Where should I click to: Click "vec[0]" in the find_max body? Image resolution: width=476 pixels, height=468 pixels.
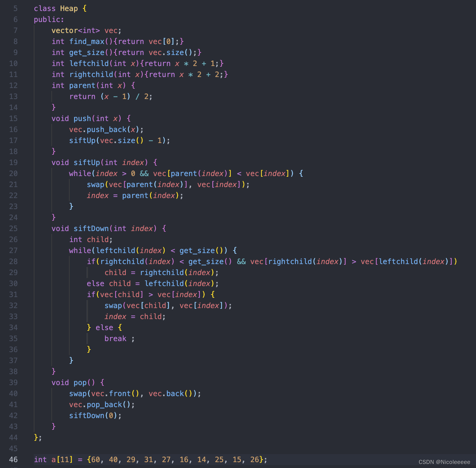coord(162,41)
